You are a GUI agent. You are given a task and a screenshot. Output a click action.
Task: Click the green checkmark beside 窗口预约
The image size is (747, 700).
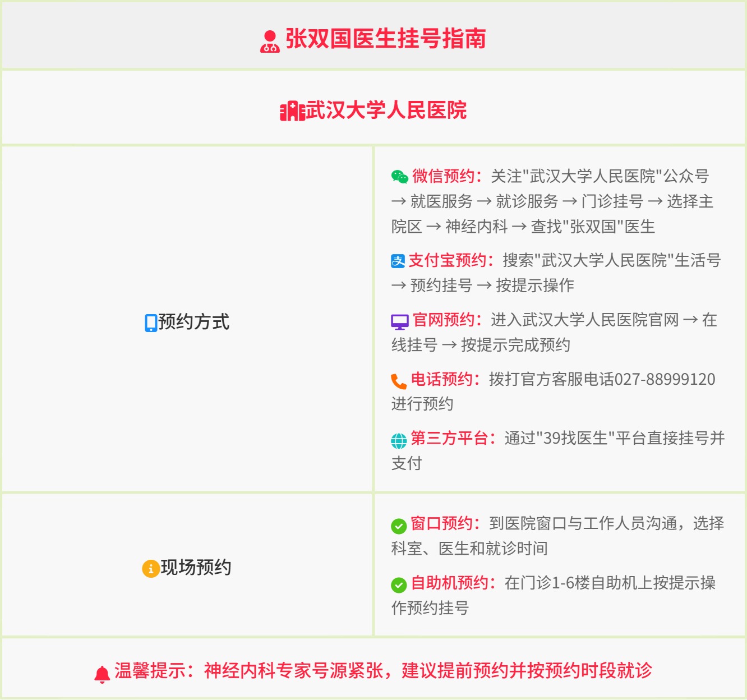(399, 526)
